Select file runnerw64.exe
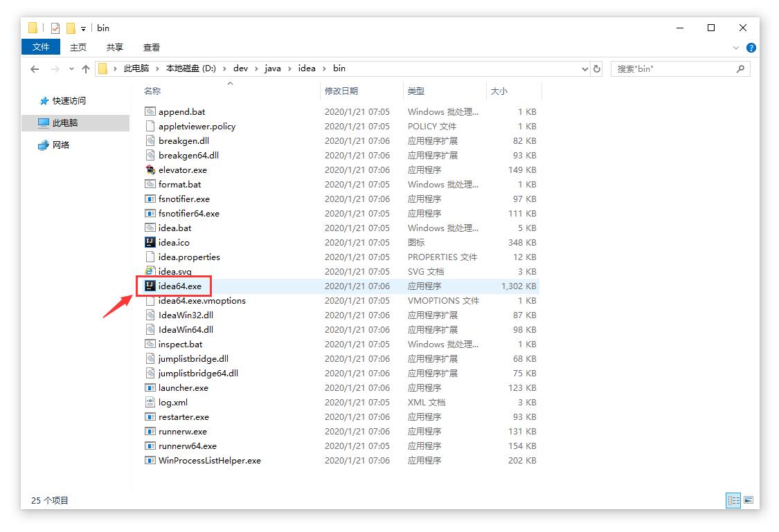This screenshot has width=779, height=532. point(187,446)
